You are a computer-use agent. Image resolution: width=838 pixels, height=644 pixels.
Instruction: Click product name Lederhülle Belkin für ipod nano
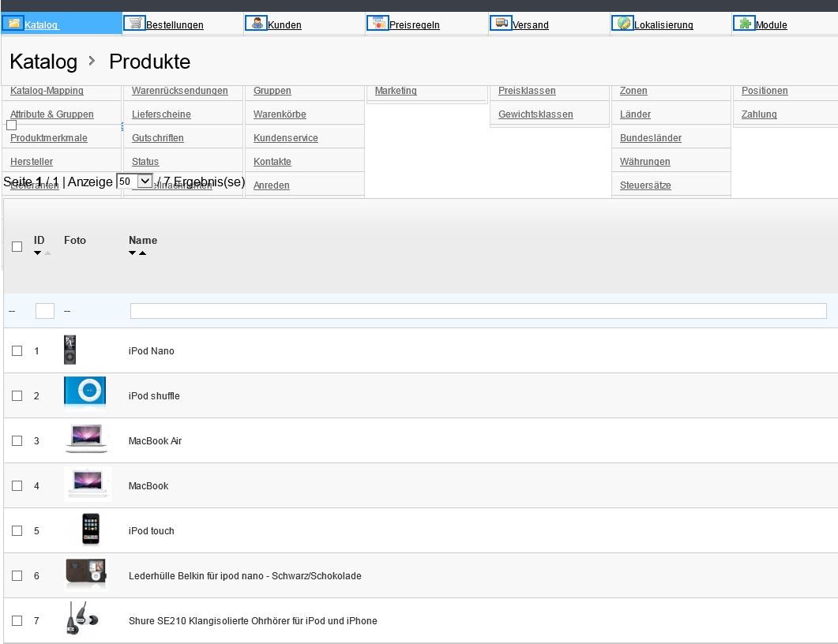coord(245,575)
